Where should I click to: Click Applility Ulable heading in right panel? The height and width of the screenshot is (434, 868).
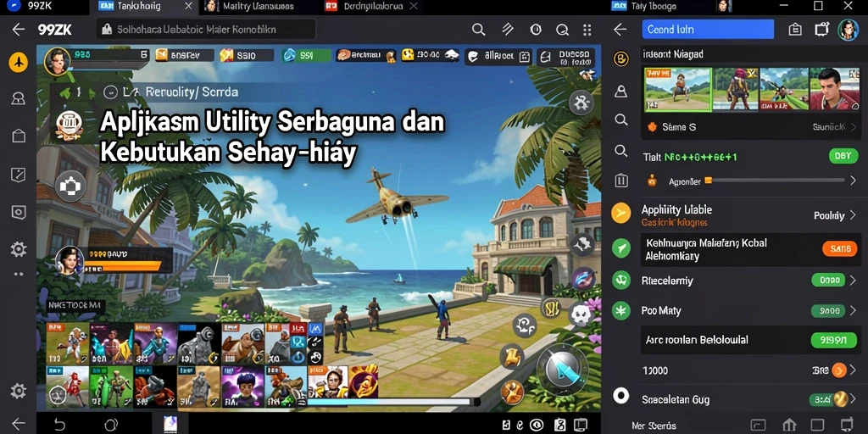(676, 210)
